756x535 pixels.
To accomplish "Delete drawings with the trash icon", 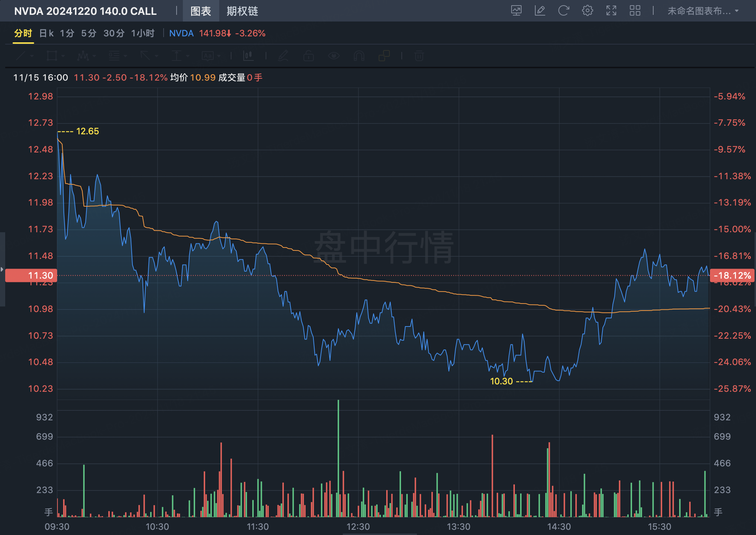I will [419, 56].
